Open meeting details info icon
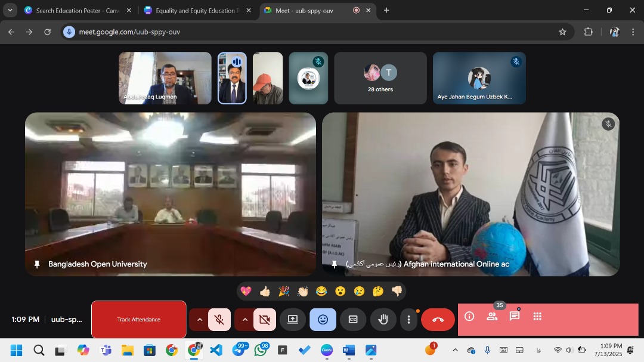The width and height of the screenshot is (644, 362). tap(469, 317)
